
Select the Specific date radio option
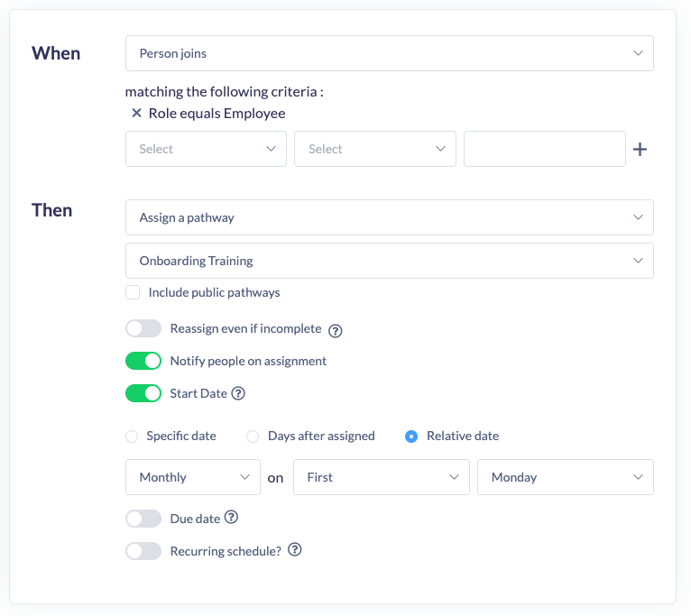coord(132,437)
